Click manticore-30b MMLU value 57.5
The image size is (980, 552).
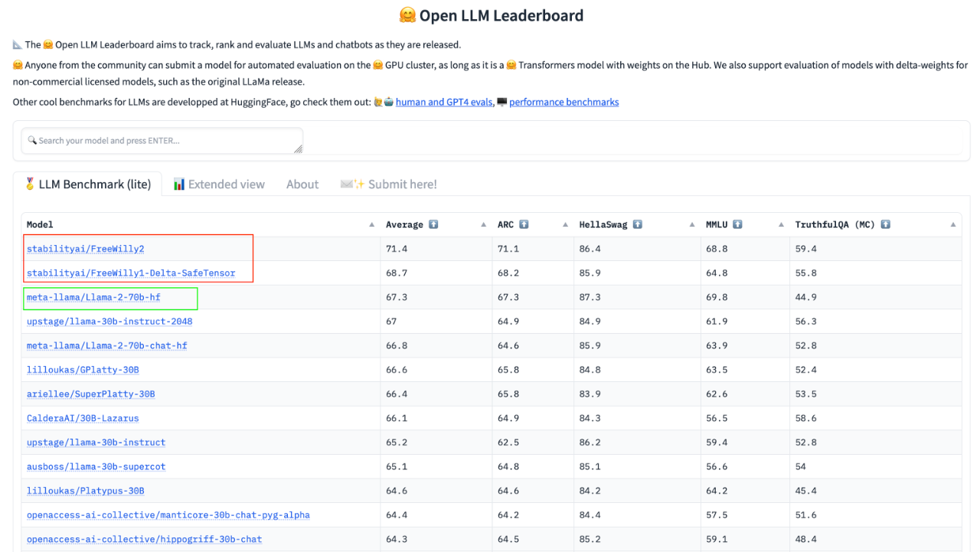[717, 515]
